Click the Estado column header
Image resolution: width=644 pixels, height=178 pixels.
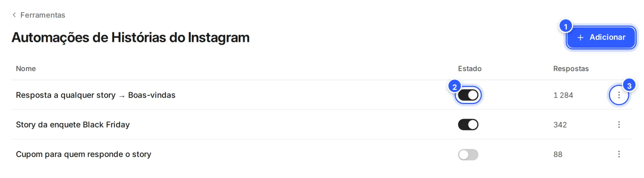point(470,69)
